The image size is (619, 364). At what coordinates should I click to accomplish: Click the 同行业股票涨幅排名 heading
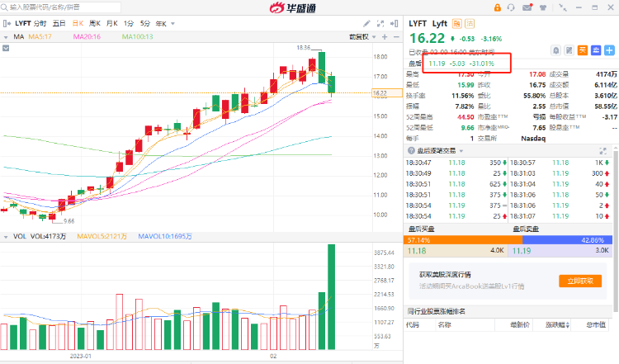coord(437,311)
